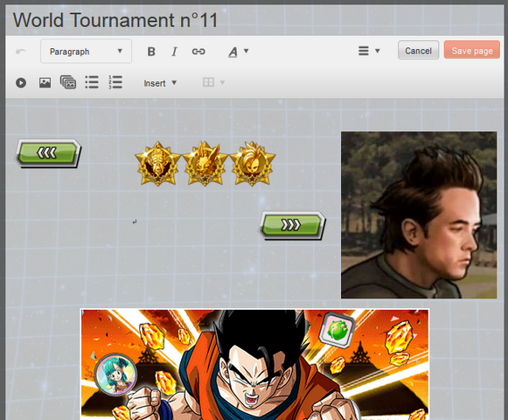Select the Gohan character card image
Image resolution: width=508 pixels, height=420 pixels.
(254, 364)
